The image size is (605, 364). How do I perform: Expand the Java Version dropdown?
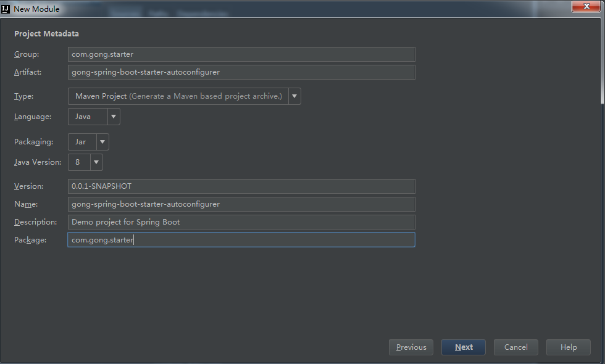point(96,162)
